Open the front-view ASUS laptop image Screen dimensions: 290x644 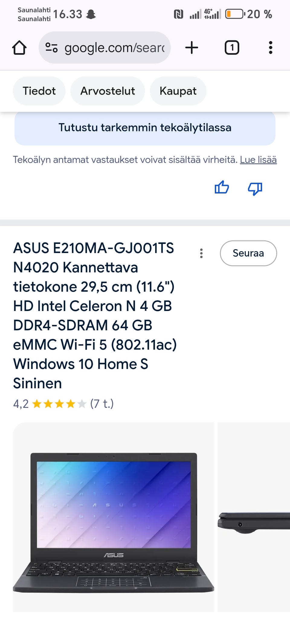point(114,517)
